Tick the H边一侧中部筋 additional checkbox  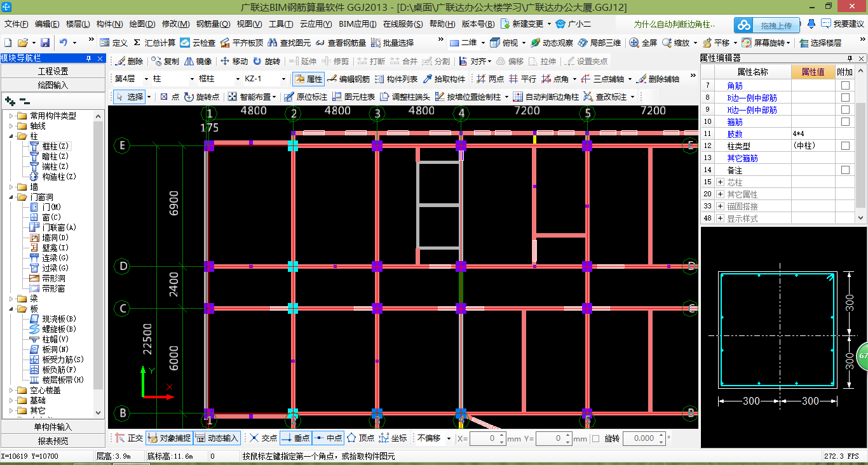pyautogui.click(x=845, y=110)
